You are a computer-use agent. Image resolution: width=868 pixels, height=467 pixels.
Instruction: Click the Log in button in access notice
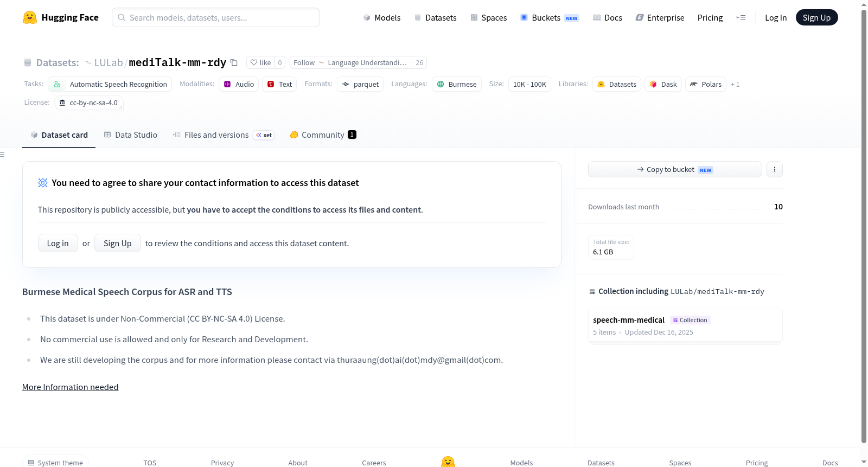pyautogui.click(x=58, y=243)
